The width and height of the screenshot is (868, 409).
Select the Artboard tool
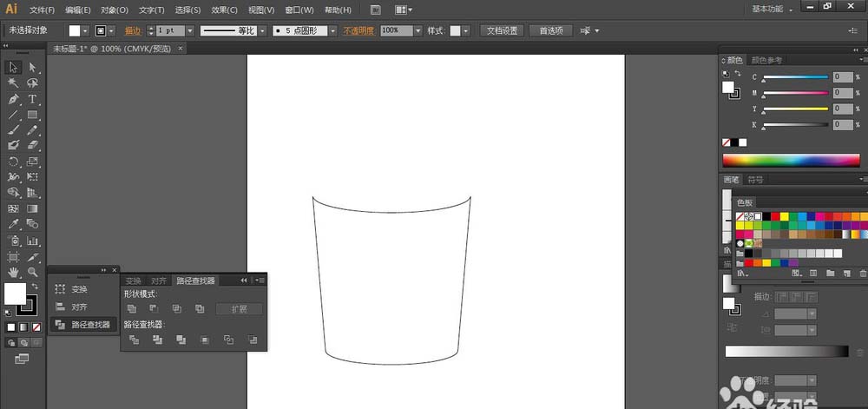(x=13, y=257)
